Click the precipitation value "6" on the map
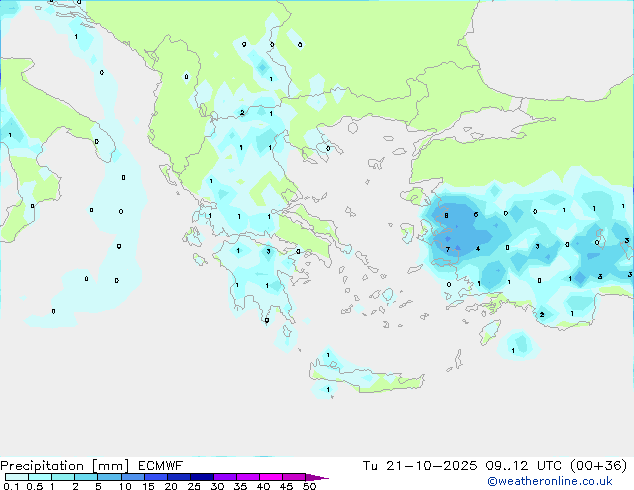The image size is (634, 490). 476,214
